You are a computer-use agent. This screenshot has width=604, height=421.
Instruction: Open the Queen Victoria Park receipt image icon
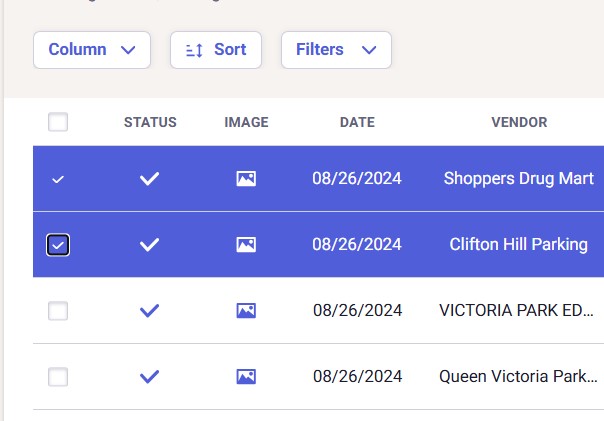246,377
